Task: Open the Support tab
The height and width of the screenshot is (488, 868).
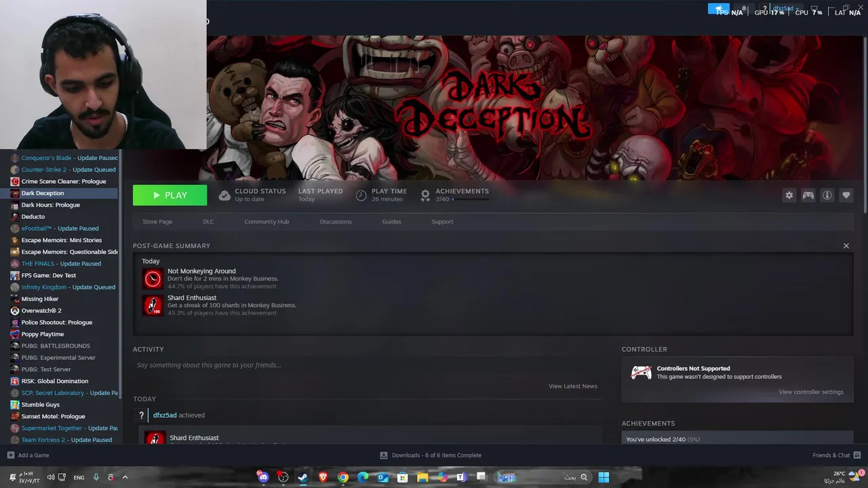Action: click(x=442, y=222)
